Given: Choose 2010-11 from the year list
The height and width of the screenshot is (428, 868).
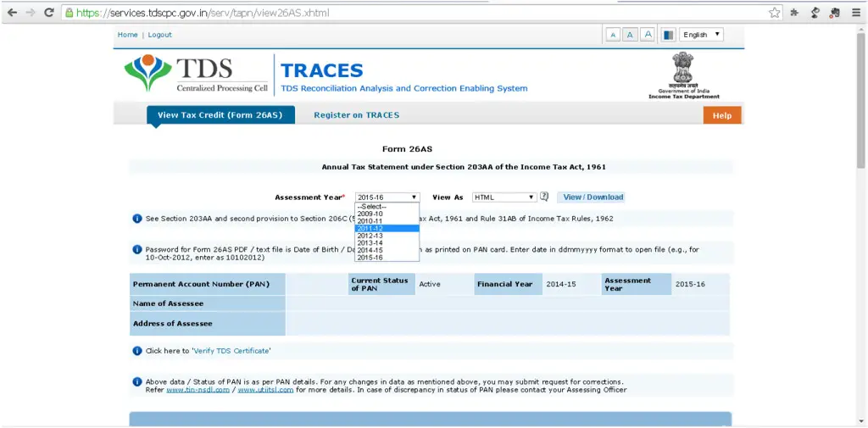Looking at the screenshot, I should [x=387, y=221].
